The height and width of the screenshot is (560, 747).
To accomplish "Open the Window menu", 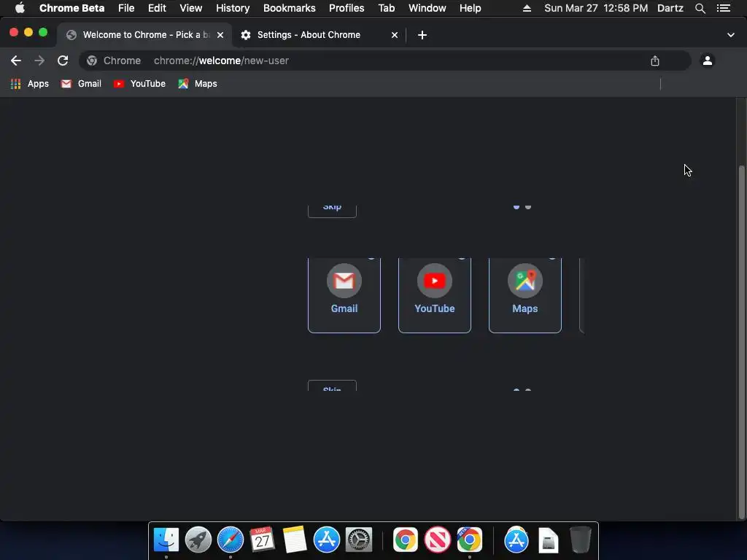I will tap(427, 8).
